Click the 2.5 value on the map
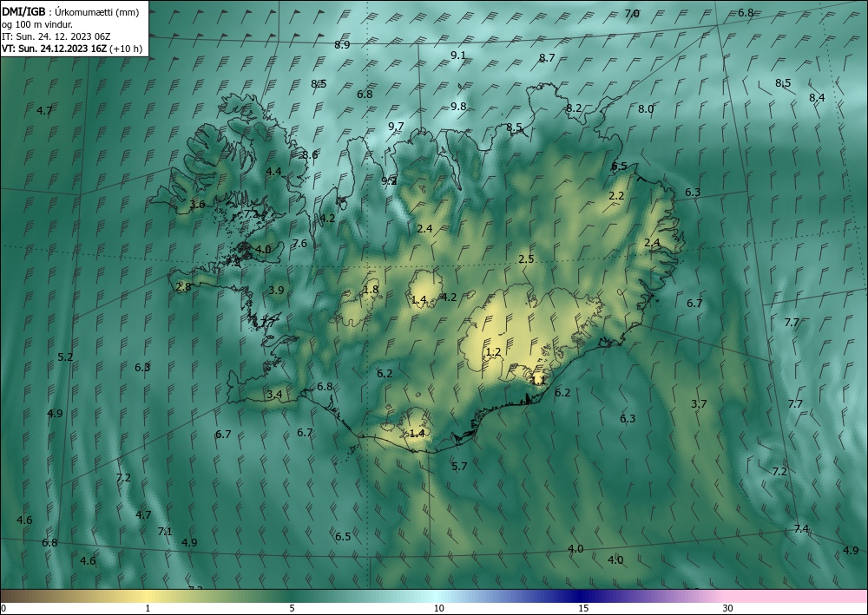 click(x=527, y=259)
